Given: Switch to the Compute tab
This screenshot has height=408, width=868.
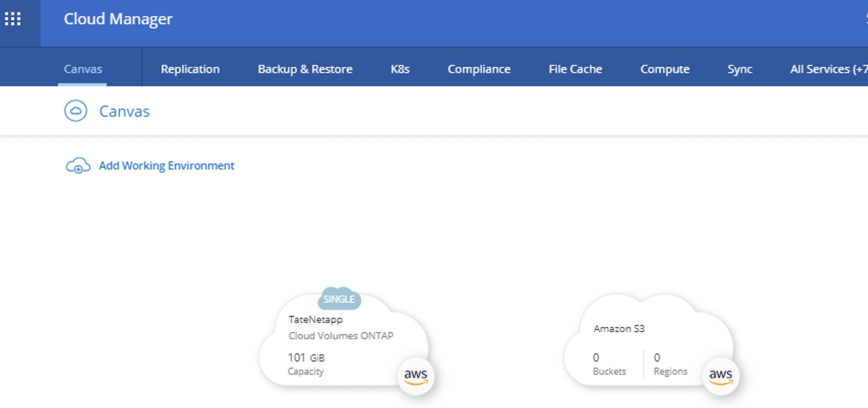Looking at the screenshot, I should click(x=665, y=69).
